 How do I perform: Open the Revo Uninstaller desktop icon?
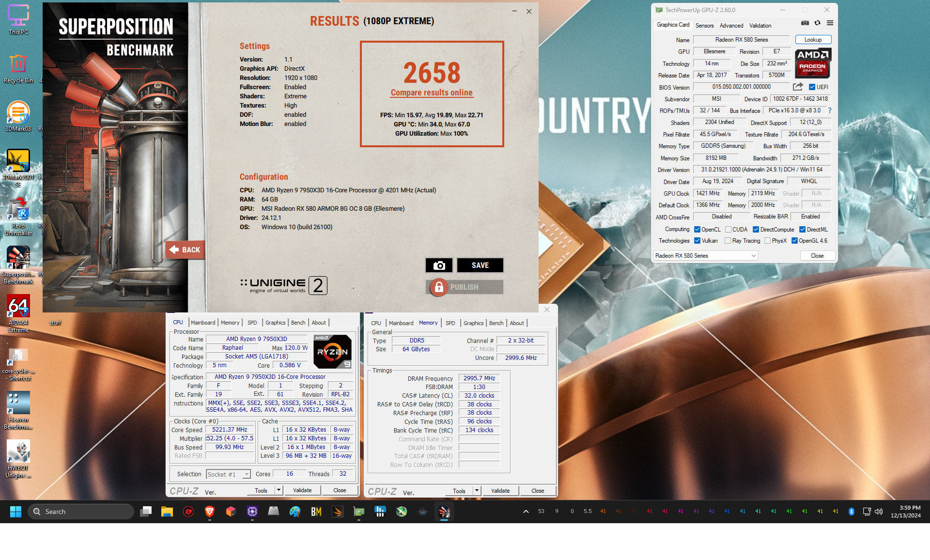click(18, 216)
